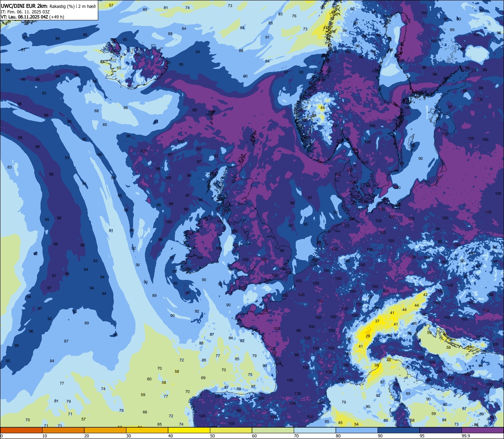Click the '69' humidity value on the map
The image size is (504, 439).
(203, 378)
